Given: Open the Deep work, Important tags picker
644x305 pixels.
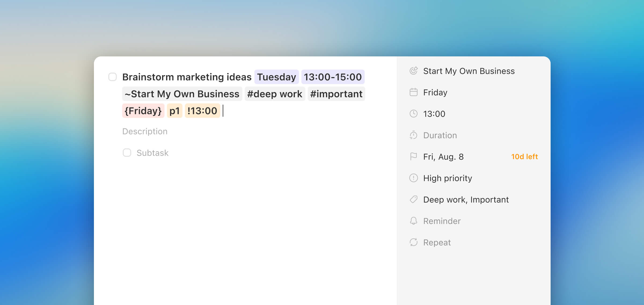Looking at the screenshot, I should [466, 200].
